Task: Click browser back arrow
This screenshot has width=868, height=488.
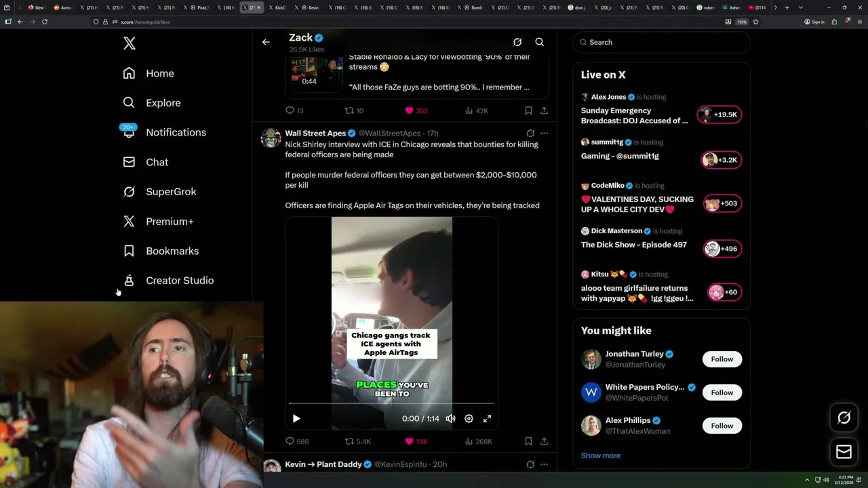Action: coord(20,22)
